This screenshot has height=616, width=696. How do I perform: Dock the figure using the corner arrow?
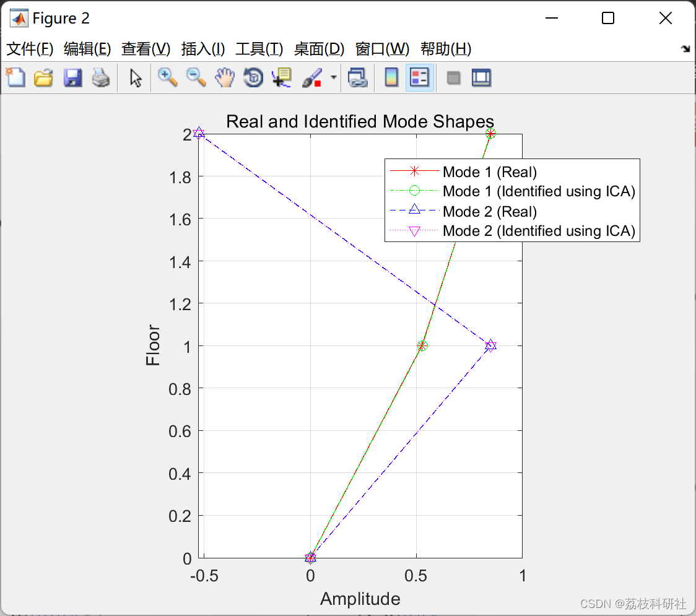pyautogui.click(x=686, y=49)
